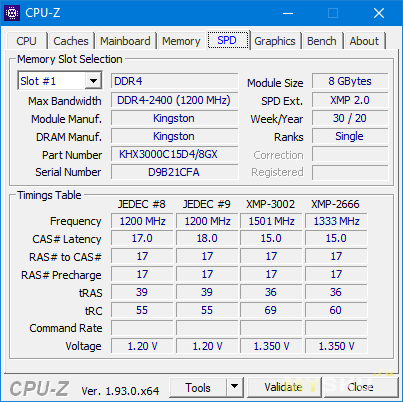Click the Close button at bottom
This screenshot has height=402, width=403.
pyautogui.click(x=360, y=387)
